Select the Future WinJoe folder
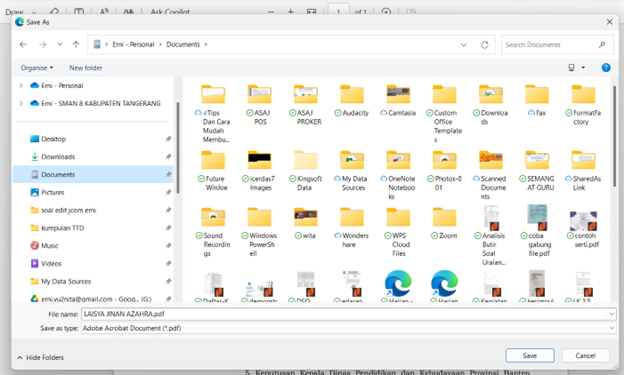 213,171
